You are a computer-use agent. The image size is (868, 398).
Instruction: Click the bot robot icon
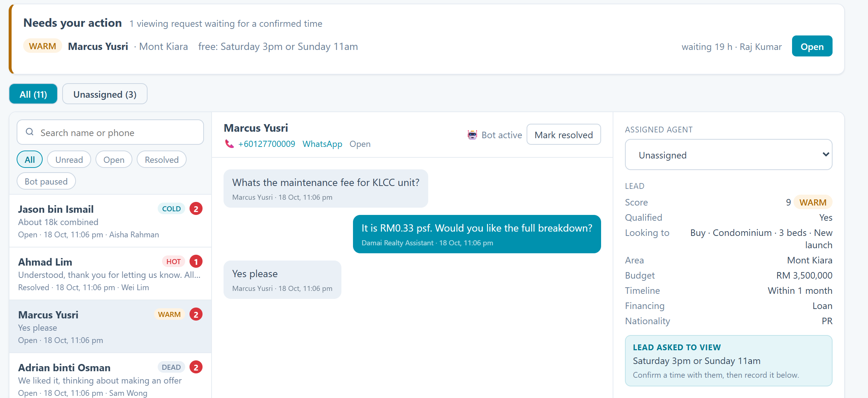tap(472, 135)
